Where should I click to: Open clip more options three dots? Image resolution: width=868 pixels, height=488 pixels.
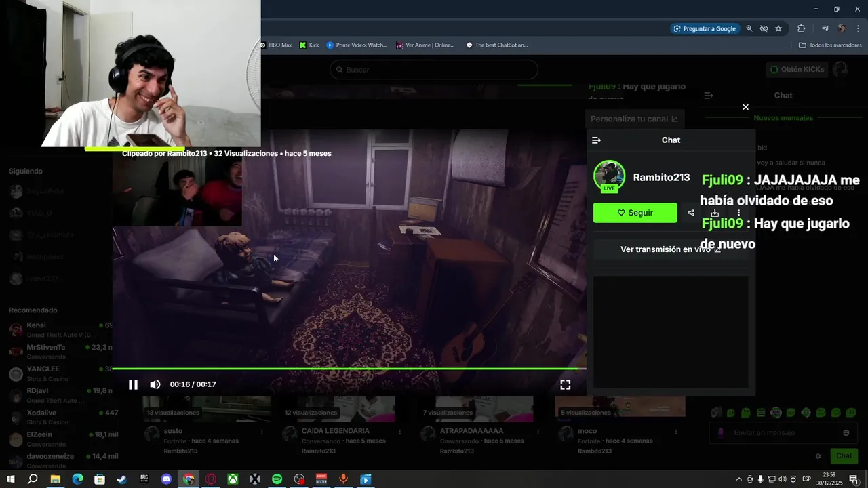[738, 213]
